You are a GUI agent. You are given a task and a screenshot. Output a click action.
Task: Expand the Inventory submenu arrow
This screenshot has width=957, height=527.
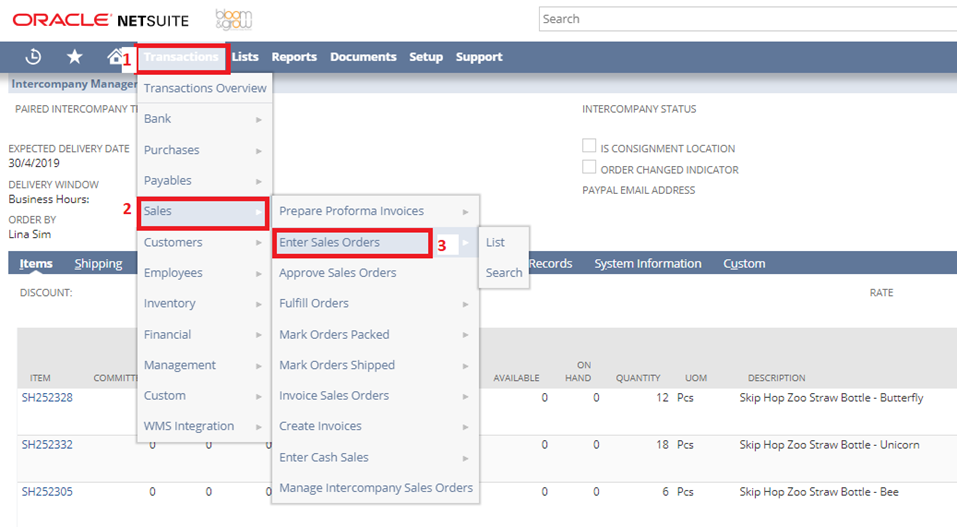point(259,304)
